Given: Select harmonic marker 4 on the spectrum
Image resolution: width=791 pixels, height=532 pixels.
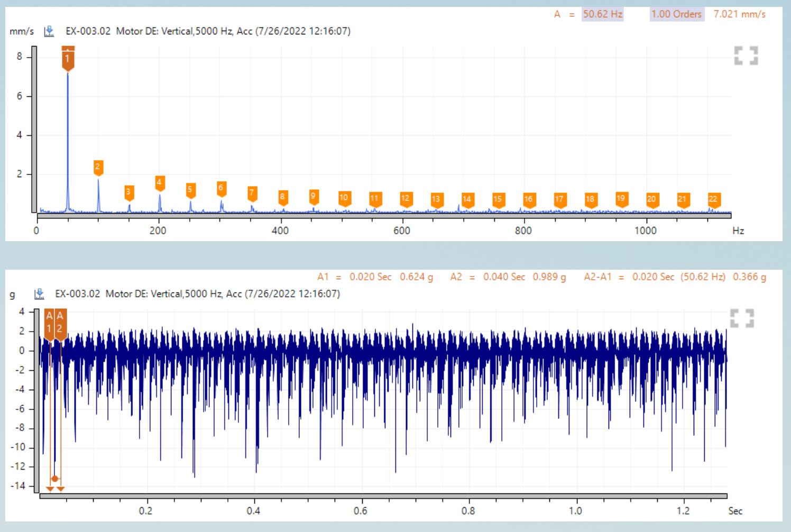Looking at the screenshot, I should pyautogui.click(x=159, y=183).
